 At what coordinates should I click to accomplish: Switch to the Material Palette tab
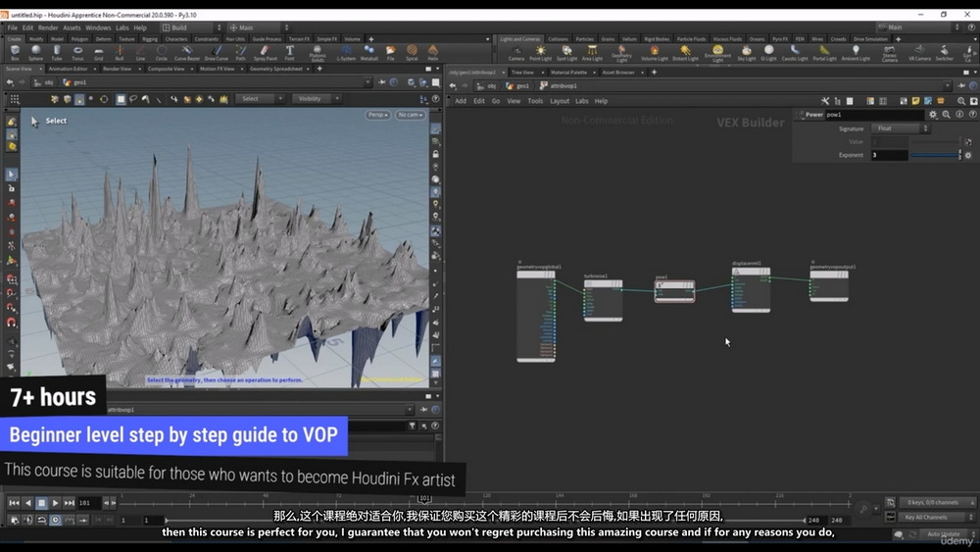click(568, 73)
